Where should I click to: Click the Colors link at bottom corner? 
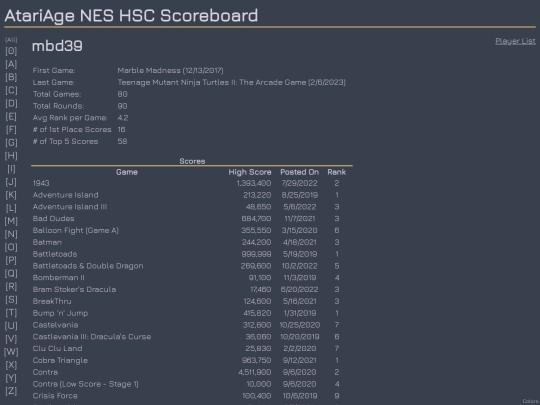tap(531, 401)
